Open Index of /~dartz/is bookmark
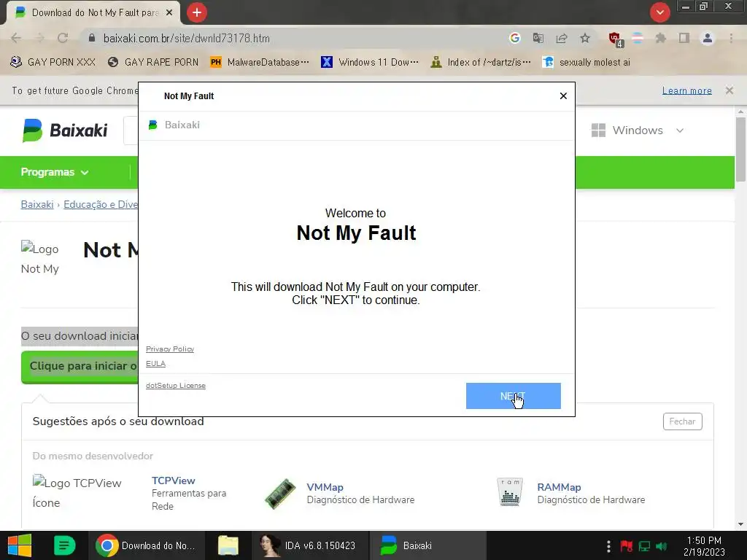Viewport: 747px width, 560px height. pos(481,62)
